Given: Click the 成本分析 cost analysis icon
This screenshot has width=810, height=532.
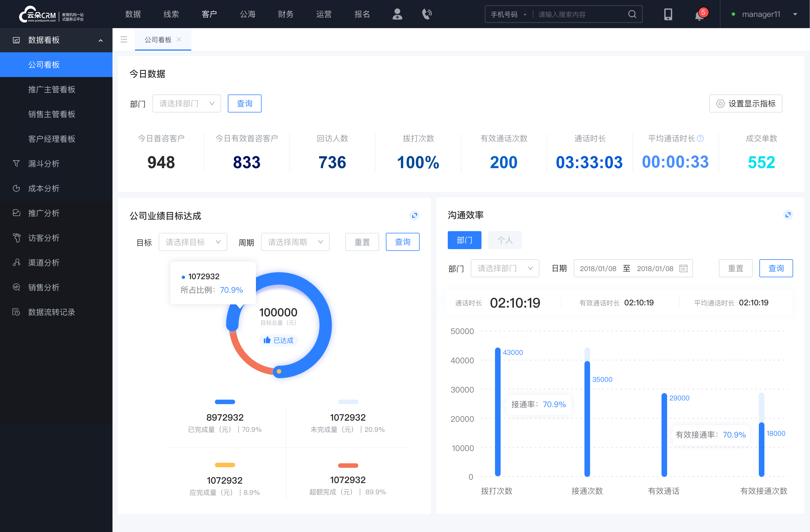Looking at the screenshot, I should pyautogui.click(x=16, y=188).
